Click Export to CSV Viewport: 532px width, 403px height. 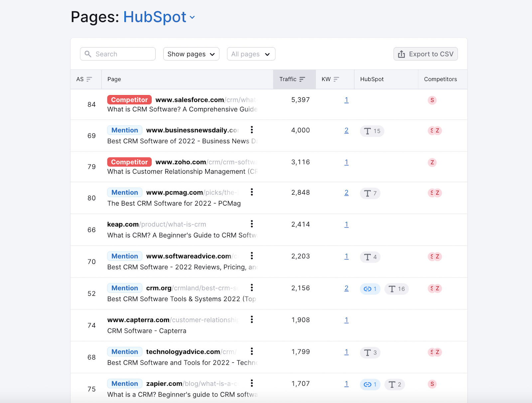[x=426, y=54]
